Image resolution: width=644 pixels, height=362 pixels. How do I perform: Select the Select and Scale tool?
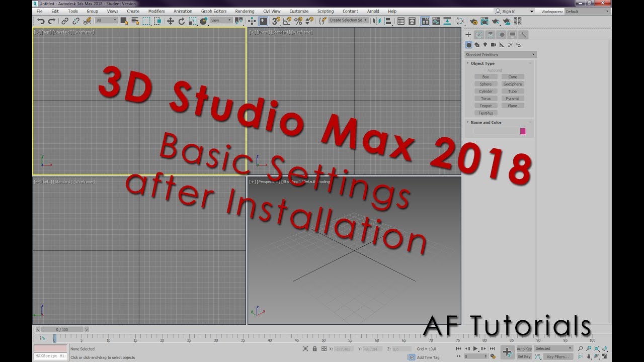(x=193, y=21)
